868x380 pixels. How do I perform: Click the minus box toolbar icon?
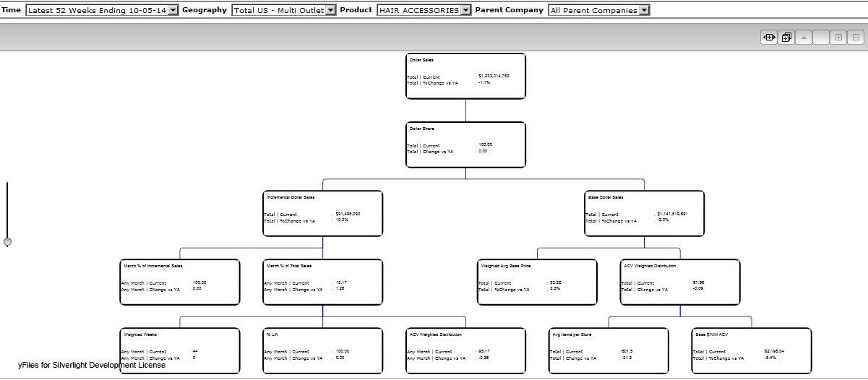856,38
